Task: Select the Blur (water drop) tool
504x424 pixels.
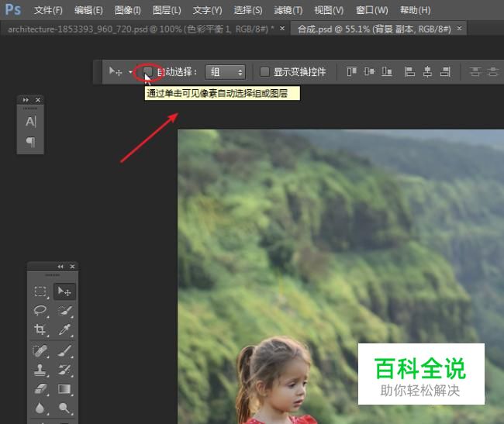Action: click(40, 408)
